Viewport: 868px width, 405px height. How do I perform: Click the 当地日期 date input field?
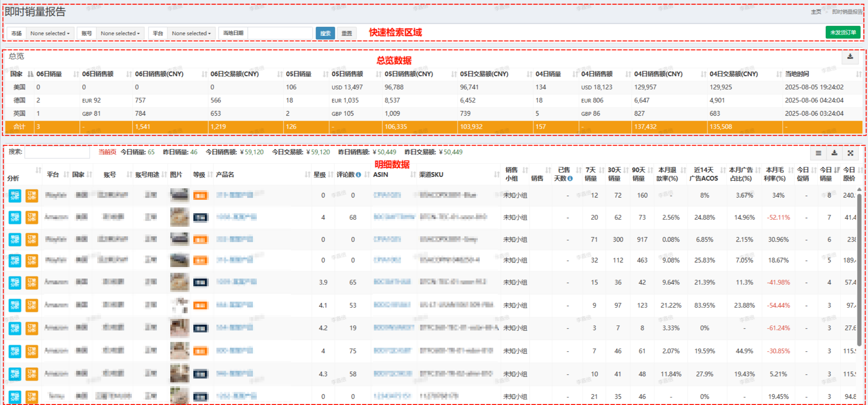point(280,33)
